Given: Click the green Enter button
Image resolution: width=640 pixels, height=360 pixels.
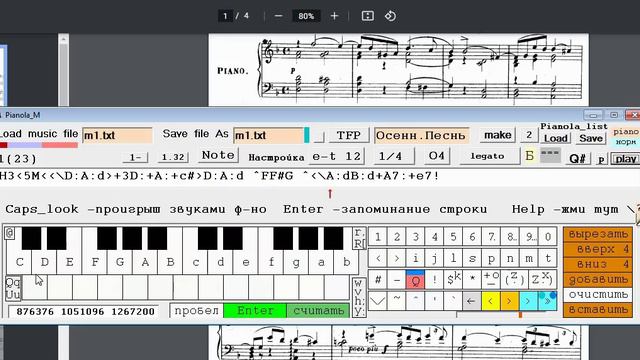Looking at the screenshot, I should 255,311.
